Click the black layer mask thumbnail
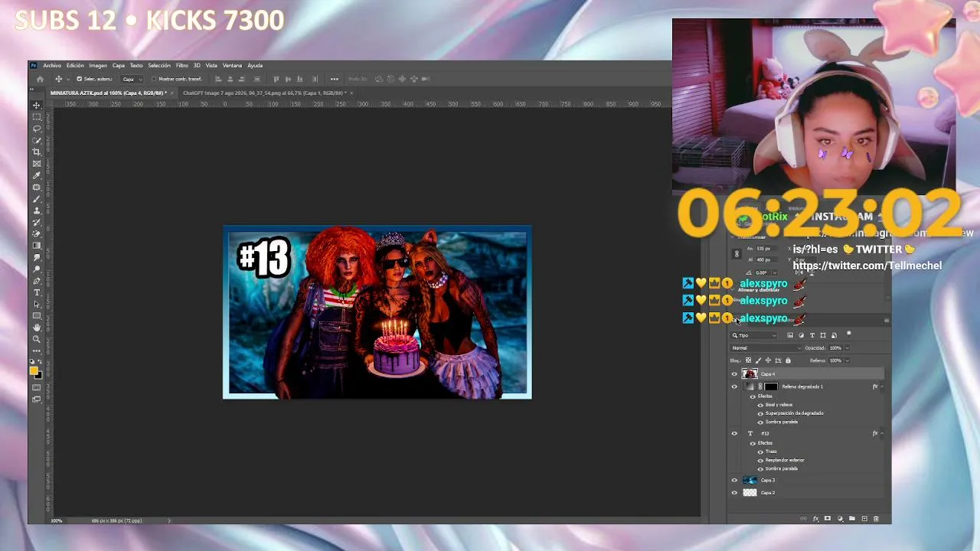This screenshot has width=980, height=551. tap(770, 386)
